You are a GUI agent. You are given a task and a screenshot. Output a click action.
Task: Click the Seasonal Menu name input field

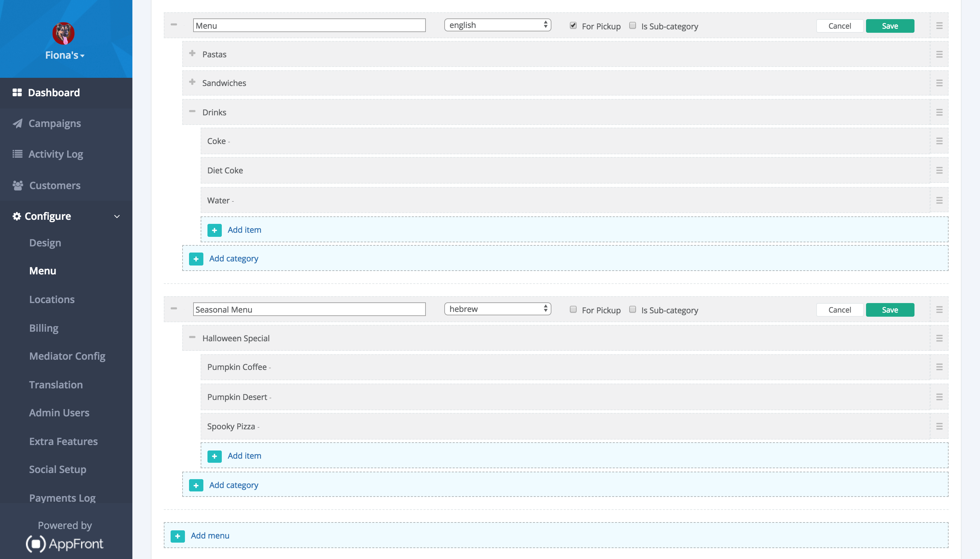pyautogui.click(x=309, y=310)
